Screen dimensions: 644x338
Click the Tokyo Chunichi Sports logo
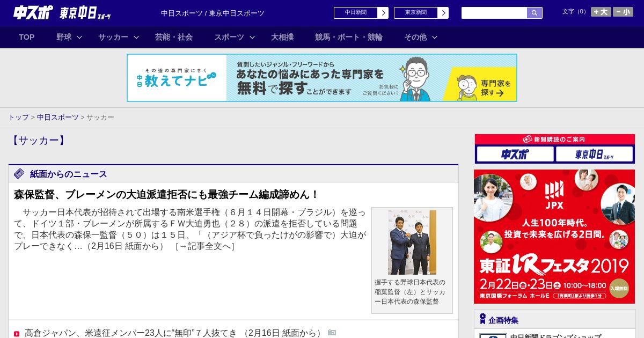[x=85, y=13]
